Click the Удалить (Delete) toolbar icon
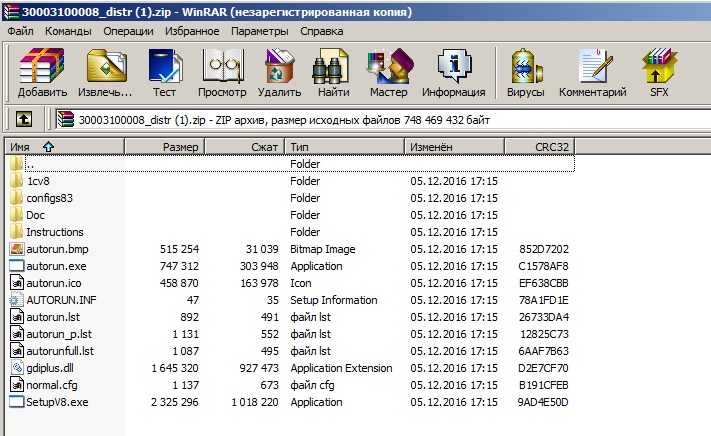This screenshot has width=711, height=436. pos(279,67)
